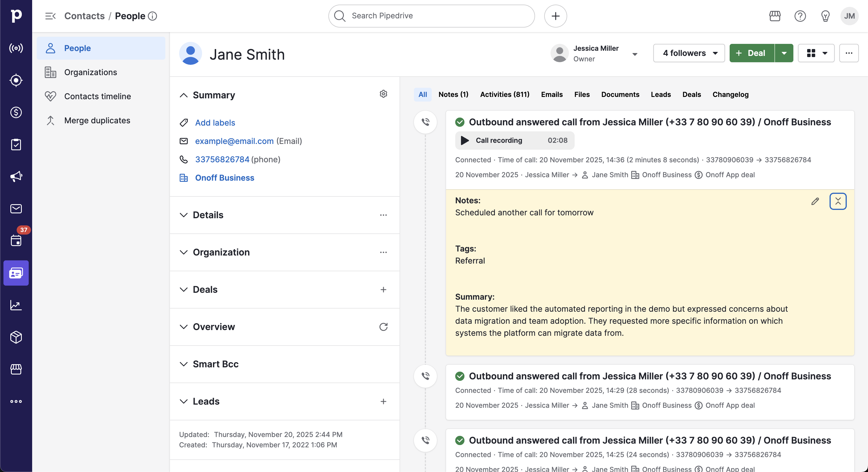Open Contacts timeline in the menu
Viewport: 868px width, 472px height.
[101, 96]
